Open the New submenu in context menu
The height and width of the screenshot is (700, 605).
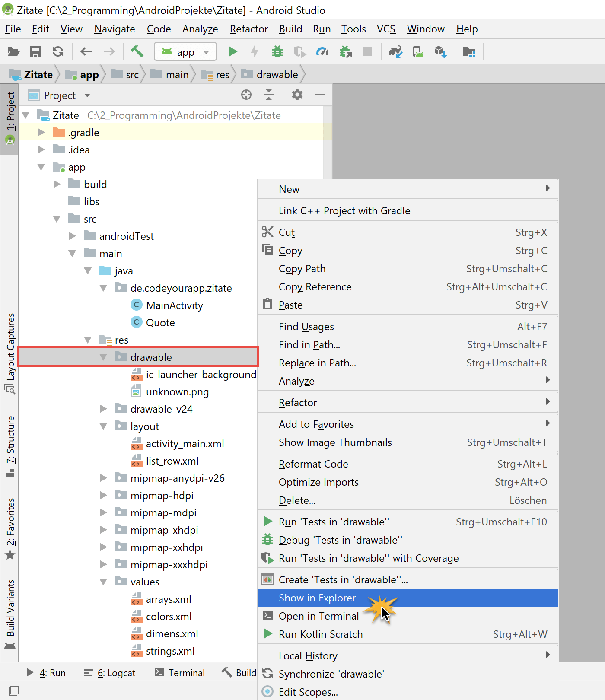408,189
